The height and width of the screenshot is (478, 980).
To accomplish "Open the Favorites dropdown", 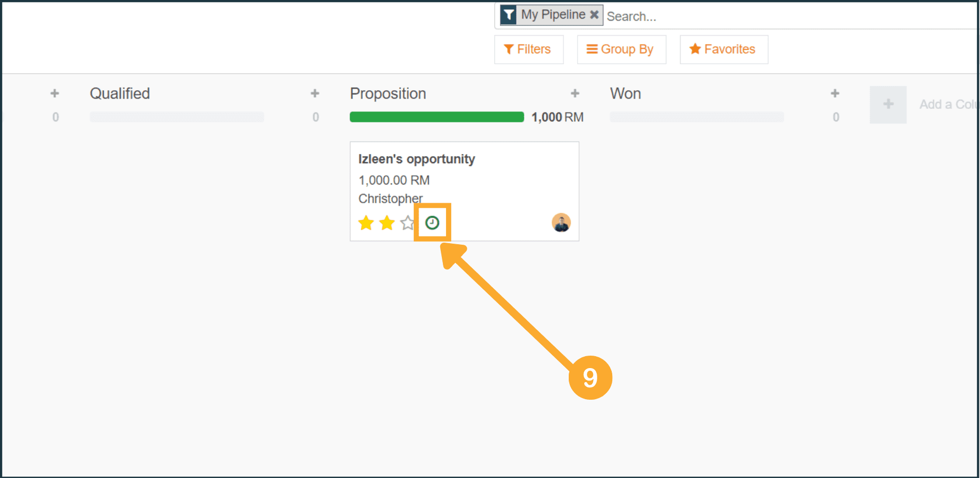I will (x=724, y=49).
